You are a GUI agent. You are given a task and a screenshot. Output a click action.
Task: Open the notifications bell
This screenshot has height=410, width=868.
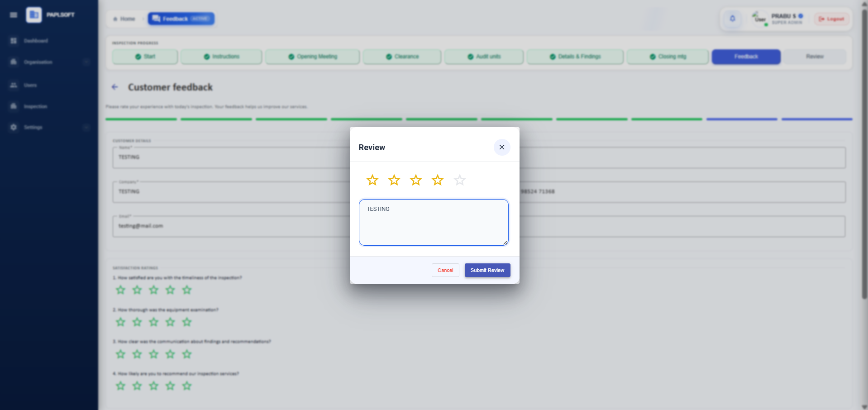[x=733, y=19]
